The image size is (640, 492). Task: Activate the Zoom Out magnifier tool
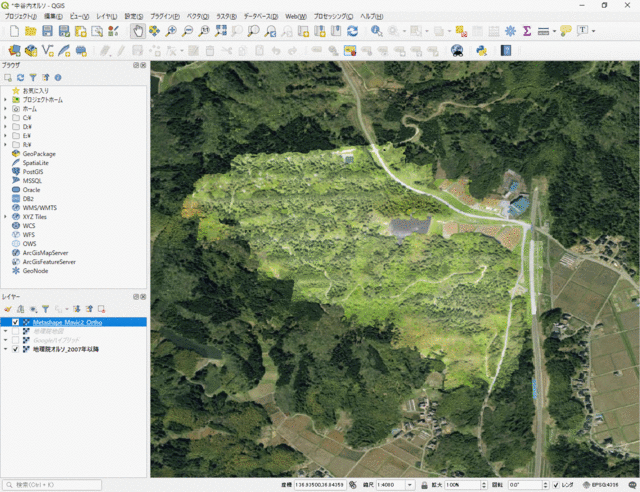[x=187, y=31]
